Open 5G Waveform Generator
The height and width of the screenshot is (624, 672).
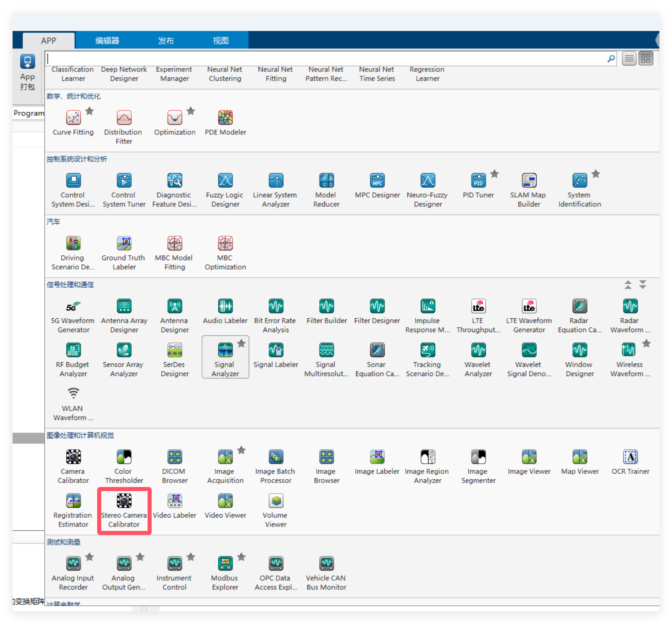point(73,315)
